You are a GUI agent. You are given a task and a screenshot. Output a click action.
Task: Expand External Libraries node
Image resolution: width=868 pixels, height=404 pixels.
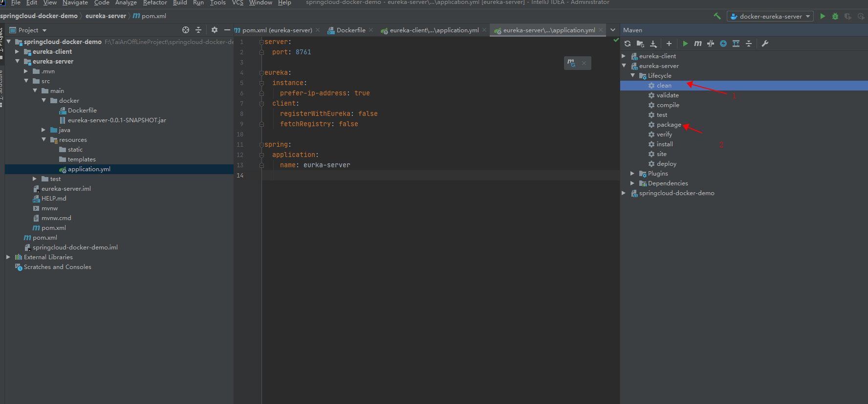coord(8,257)
